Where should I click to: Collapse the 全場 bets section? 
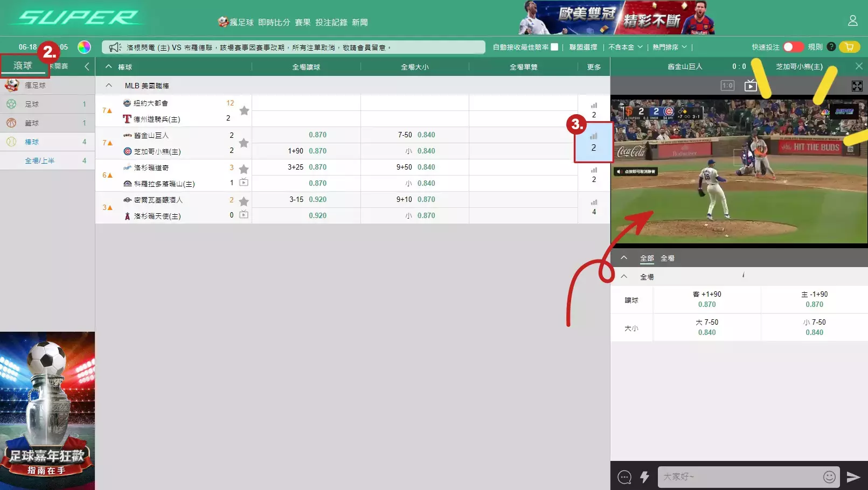pyautogui.click(x=624, y=277)
